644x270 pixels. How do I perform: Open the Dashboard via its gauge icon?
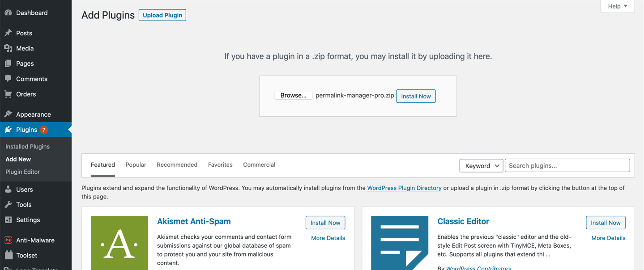9,13
